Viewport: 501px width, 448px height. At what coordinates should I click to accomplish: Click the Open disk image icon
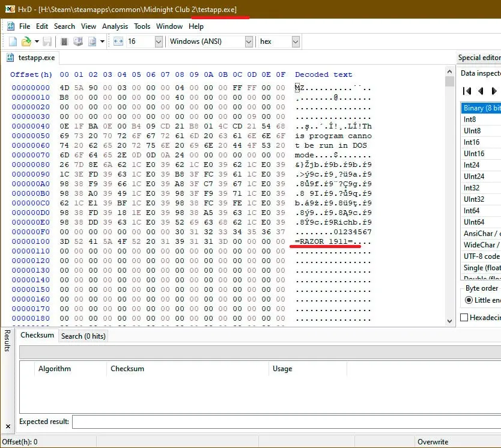[x=93, y=41]
